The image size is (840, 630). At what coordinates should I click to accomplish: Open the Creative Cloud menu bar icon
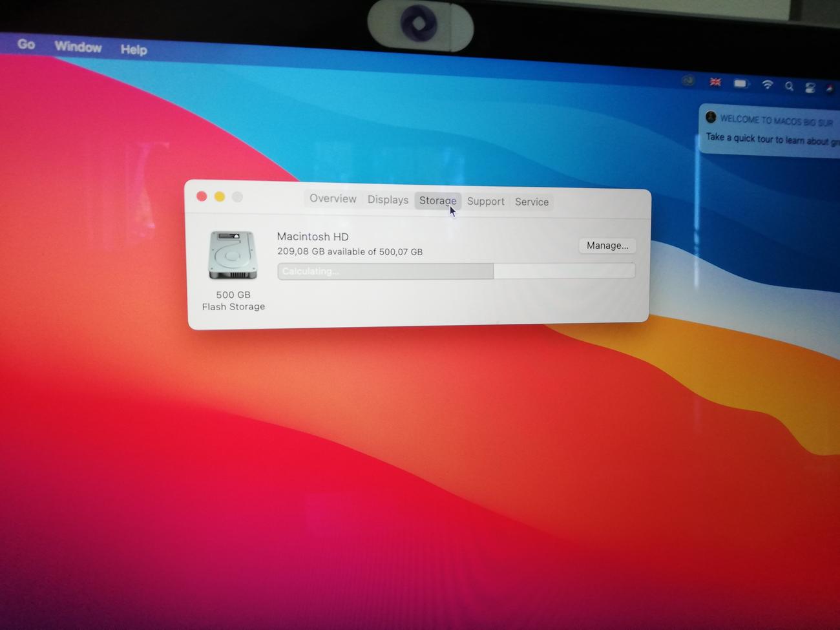[x=688, y=81]
